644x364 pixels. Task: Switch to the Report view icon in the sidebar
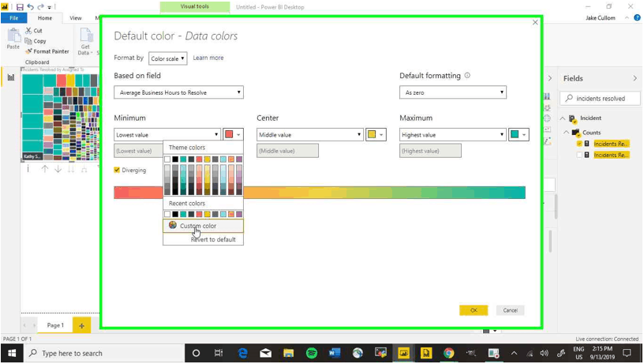[x=11, y=77]
